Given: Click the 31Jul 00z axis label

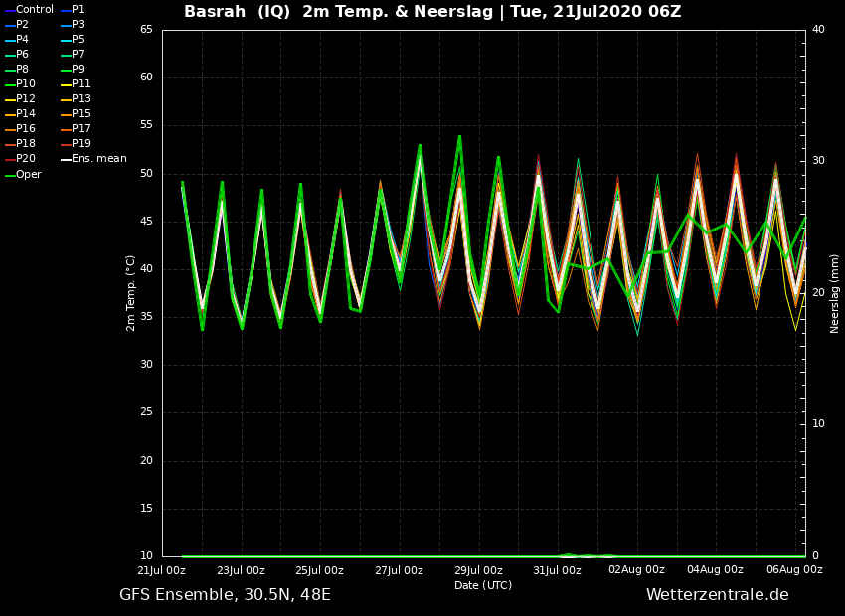Looking at the screenshot, I should click(x=558, y=570).
